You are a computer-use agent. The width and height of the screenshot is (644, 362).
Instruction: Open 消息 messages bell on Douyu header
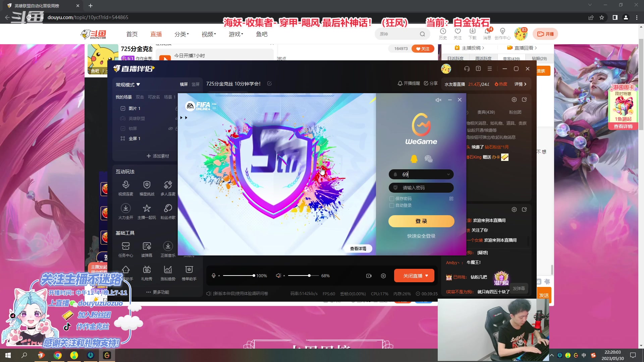click(x=487, y=34)
